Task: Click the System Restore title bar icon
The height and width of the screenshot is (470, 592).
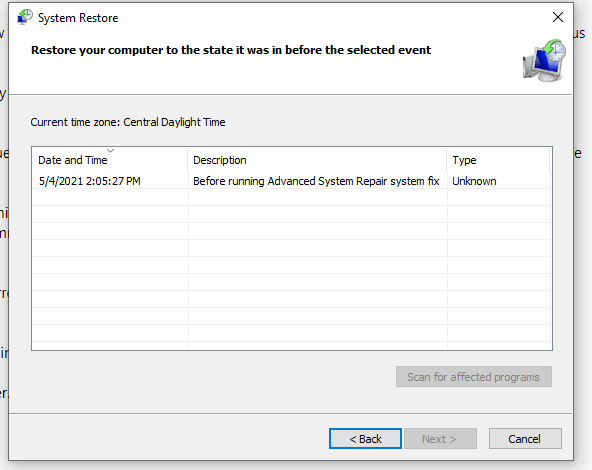Action: [25, 17]
